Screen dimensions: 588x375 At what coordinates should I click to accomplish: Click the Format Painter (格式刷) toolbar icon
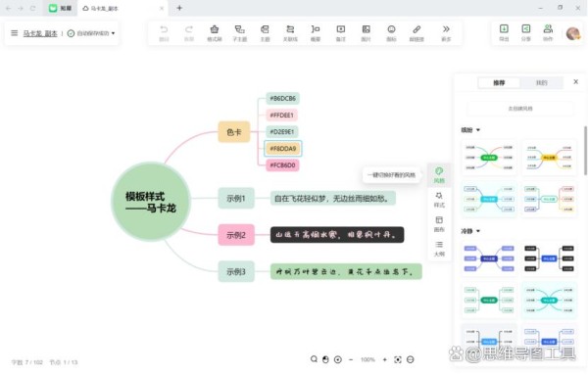pos(214,33)
